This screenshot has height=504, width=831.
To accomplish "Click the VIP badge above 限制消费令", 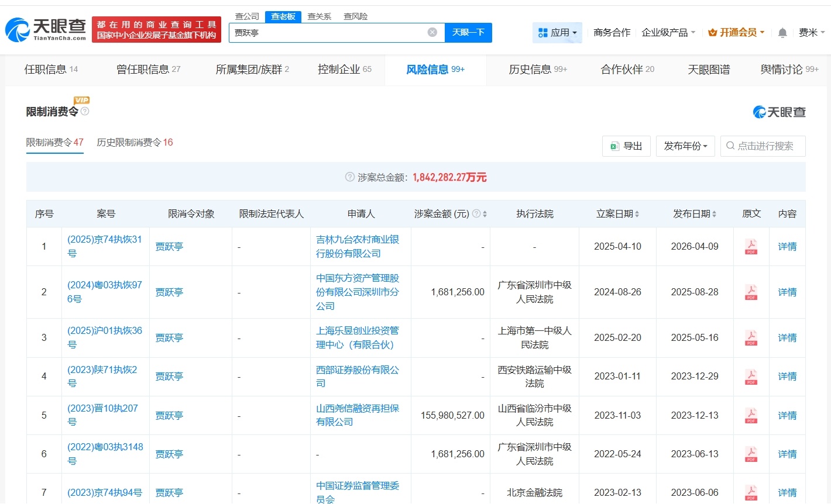I will [81, 100].
